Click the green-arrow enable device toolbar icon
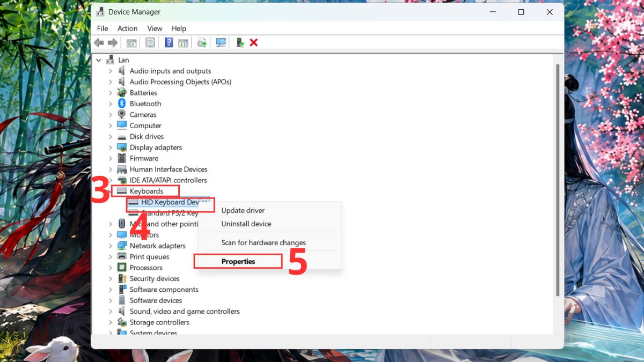Screen dimensions: 644x362 (240, 42)
